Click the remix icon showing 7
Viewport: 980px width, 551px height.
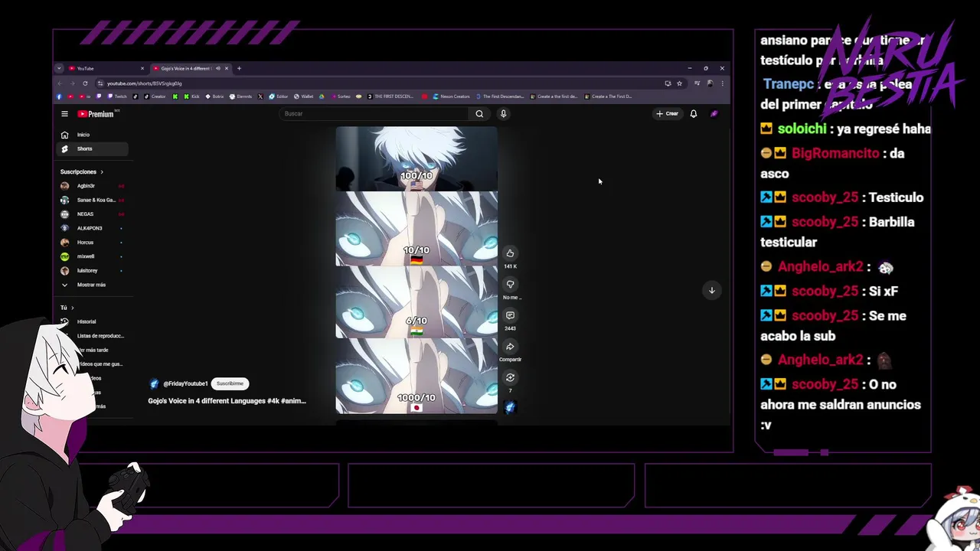pyautogui.click(x=510, y=377)
